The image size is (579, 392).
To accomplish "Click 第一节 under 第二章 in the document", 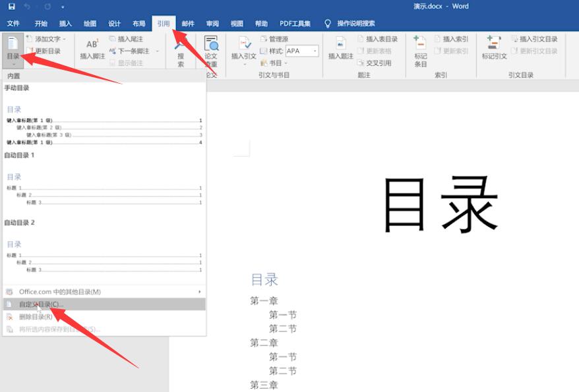I will click(x=282, y=357).
